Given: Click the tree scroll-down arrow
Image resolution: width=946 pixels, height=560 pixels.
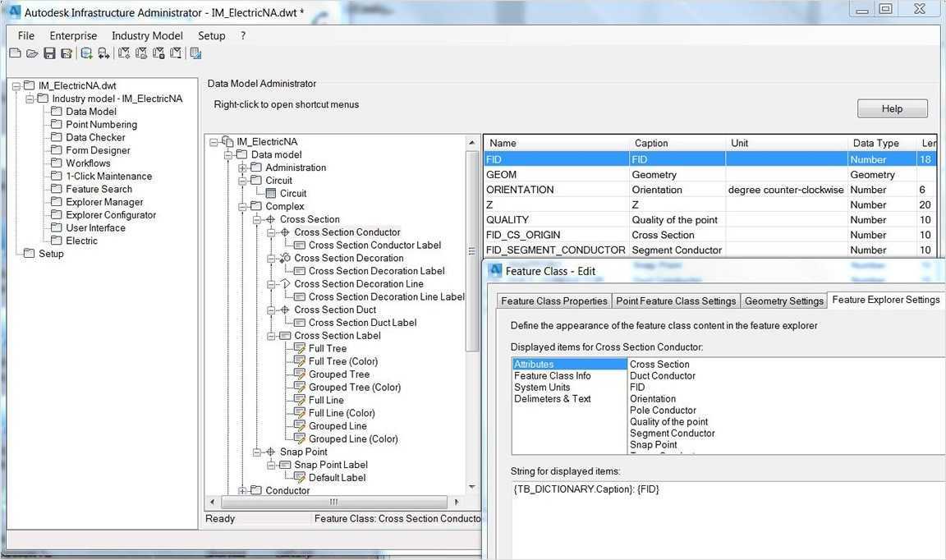Looking at the screenshot, I should (x=472, y=486).
